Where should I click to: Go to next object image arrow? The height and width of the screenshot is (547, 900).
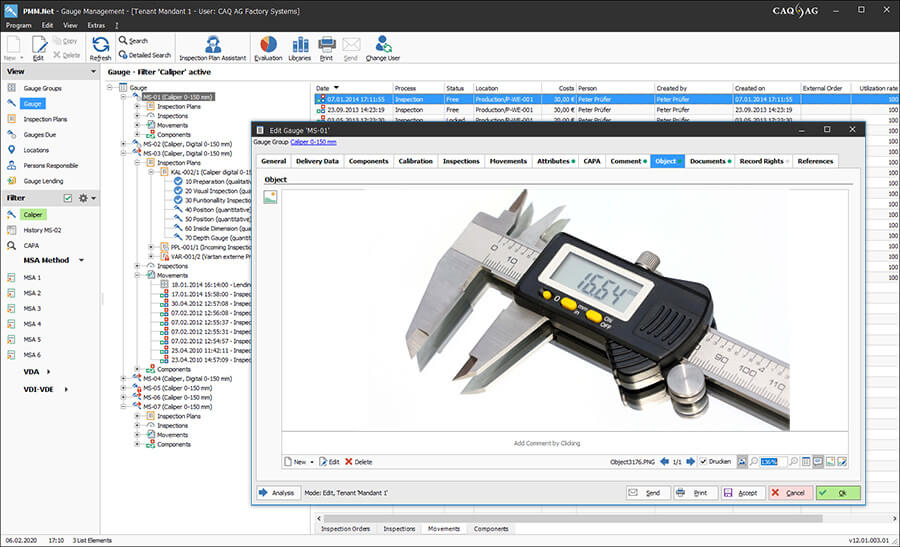tap(690, 461)
